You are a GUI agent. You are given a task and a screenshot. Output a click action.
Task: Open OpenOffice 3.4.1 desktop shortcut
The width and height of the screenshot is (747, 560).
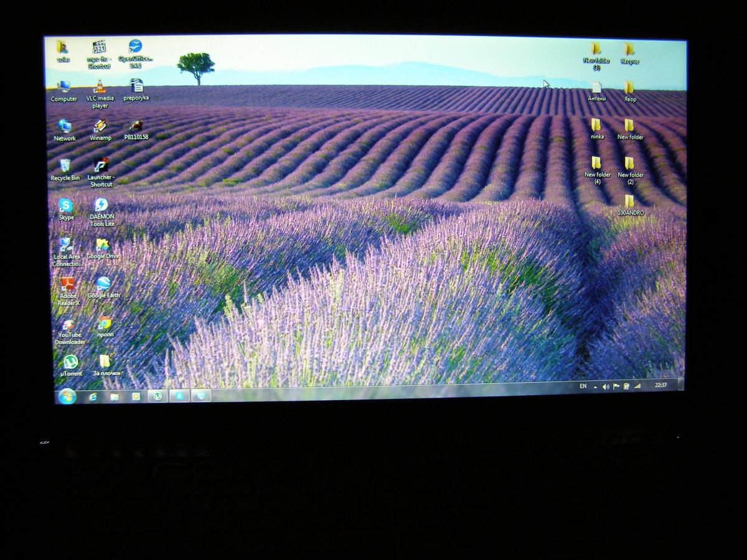pyautogui.click(x=135, y=47)
